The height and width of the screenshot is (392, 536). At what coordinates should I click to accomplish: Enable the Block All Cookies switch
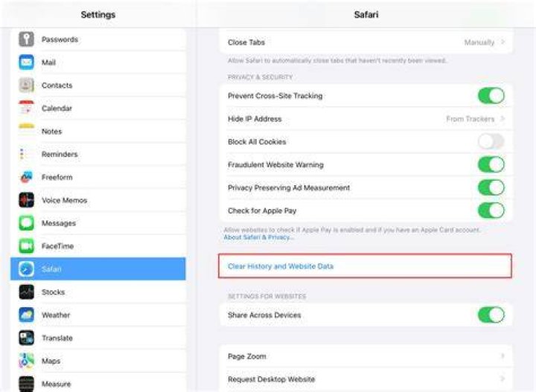[x=491, y=141]
